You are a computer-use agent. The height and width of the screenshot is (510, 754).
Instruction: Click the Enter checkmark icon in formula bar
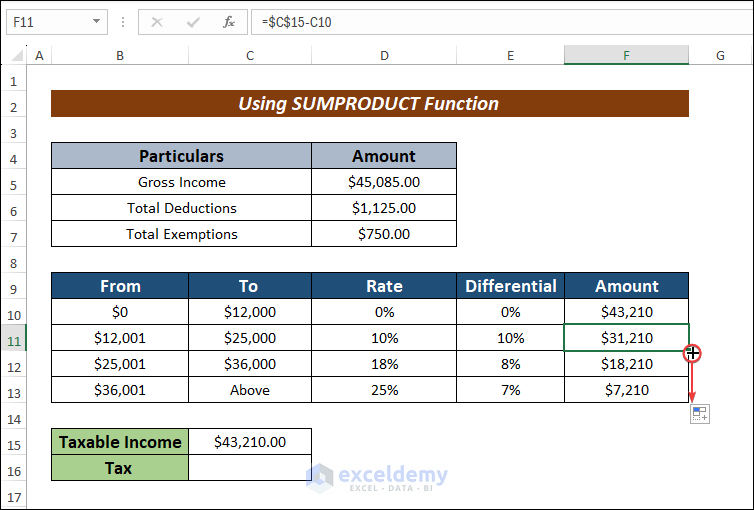point(193,22)
